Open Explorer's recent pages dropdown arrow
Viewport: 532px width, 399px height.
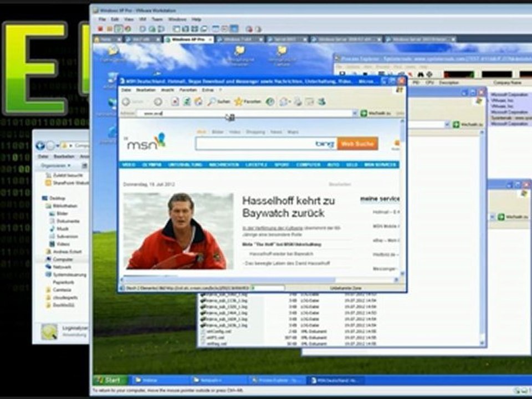[x=58, y=146]
